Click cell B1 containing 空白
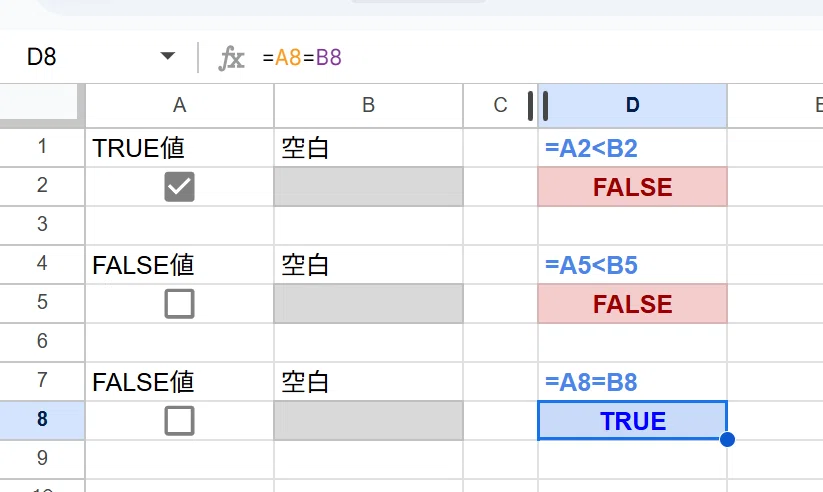 coord(368,148)
